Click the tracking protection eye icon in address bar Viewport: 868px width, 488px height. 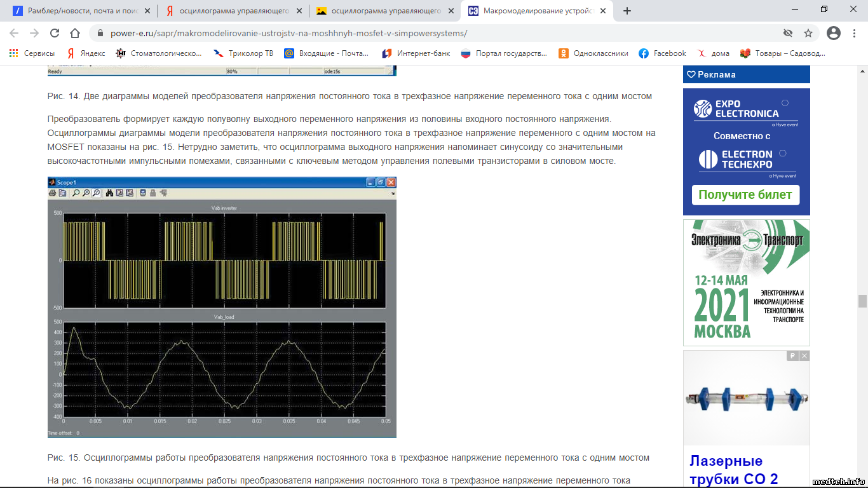click(x=788, y=33)
